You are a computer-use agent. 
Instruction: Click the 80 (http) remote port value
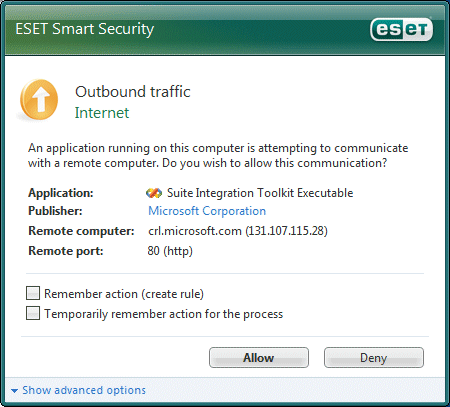click(x=170, y=251)
